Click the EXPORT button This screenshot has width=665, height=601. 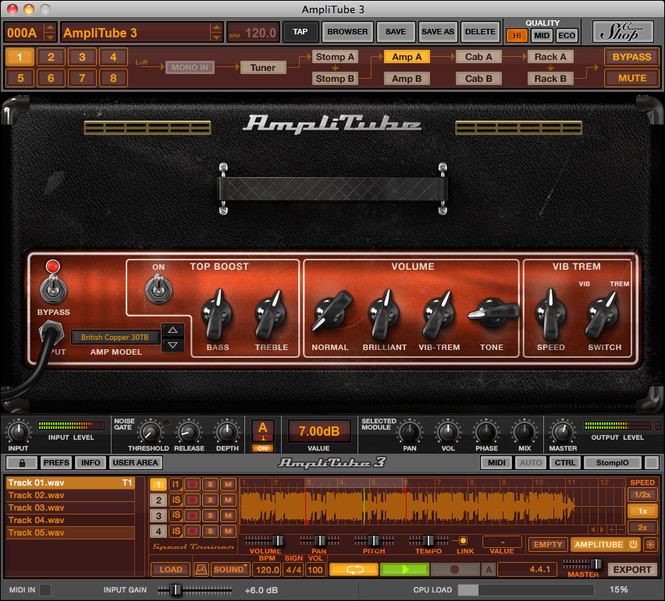pyautogui.click(x=632, y=569)
